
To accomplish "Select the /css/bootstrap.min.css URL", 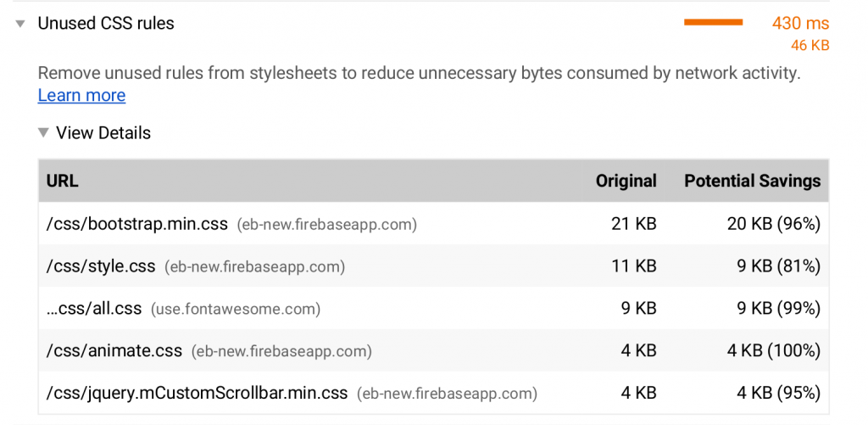I will 137,224.
